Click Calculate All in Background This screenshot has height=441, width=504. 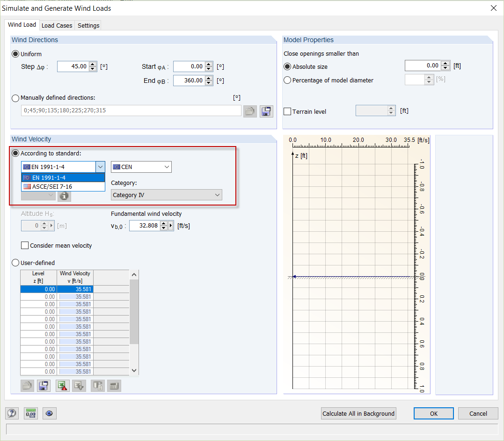(x=358, y=413)
